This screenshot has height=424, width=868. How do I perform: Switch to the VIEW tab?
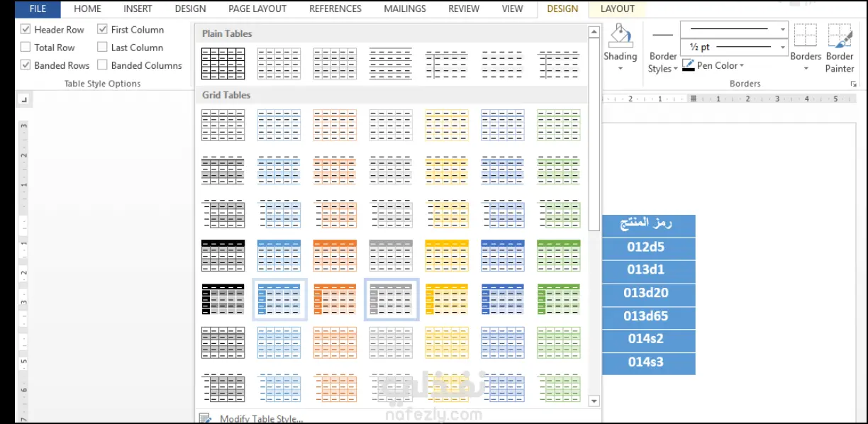[x=512, y=9]
